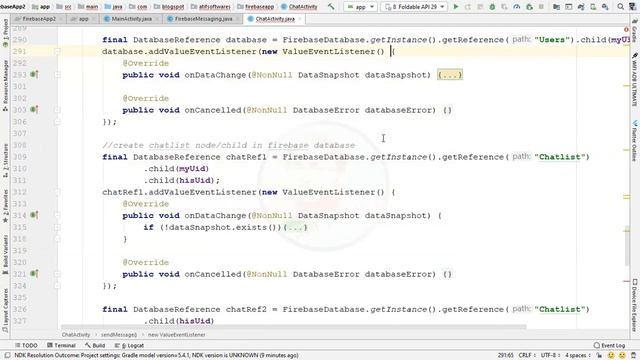Collapse the code block at line 291 fold marker
640x360 pixels.
[57, 51]
